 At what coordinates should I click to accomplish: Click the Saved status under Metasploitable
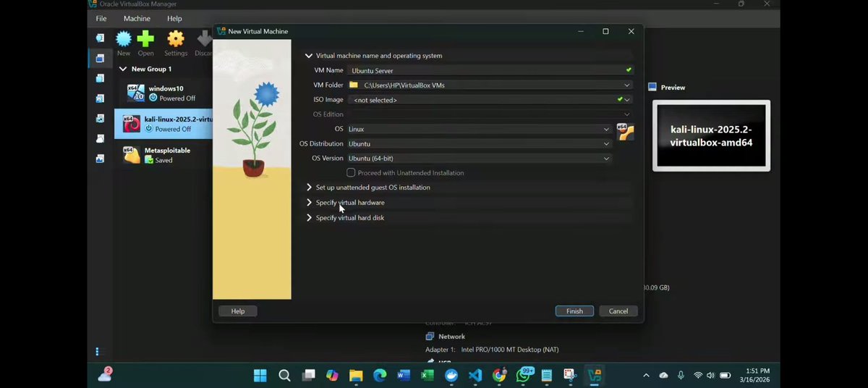[x=163, y=160]
